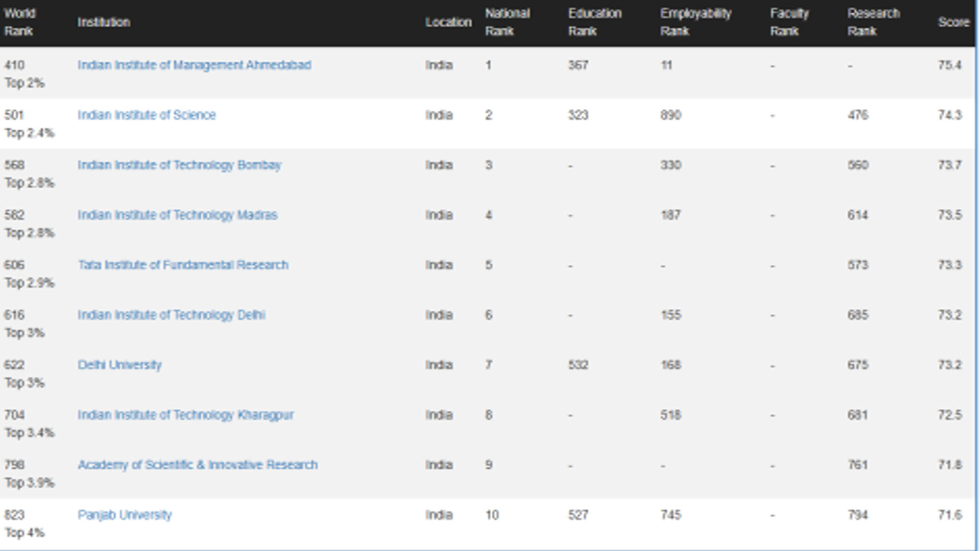Select score value 71.6

950,515
